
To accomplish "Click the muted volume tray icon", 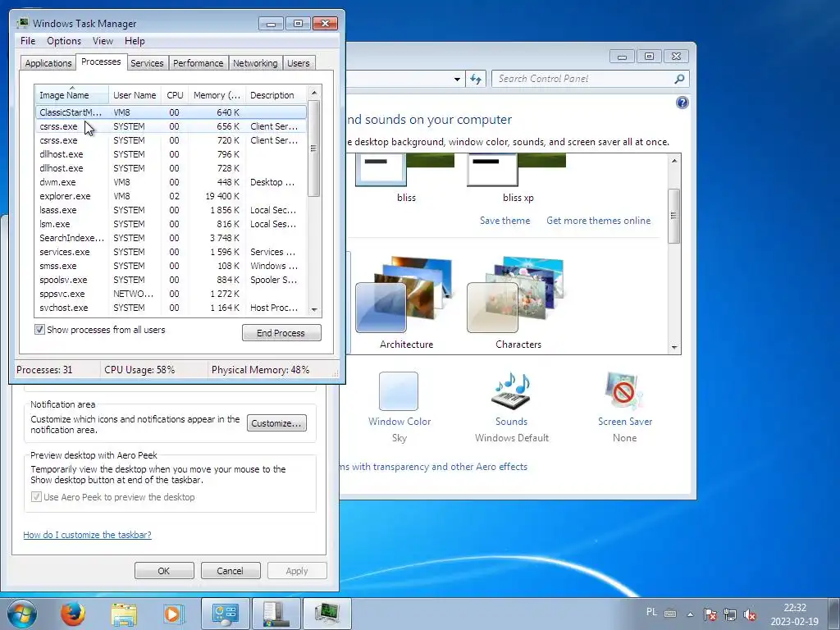I will (750, 614).
